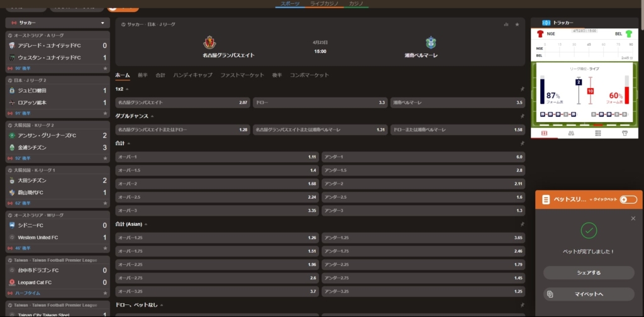
Task: Switch to the ライブカジノ top tab
Action: coord(325,4)
